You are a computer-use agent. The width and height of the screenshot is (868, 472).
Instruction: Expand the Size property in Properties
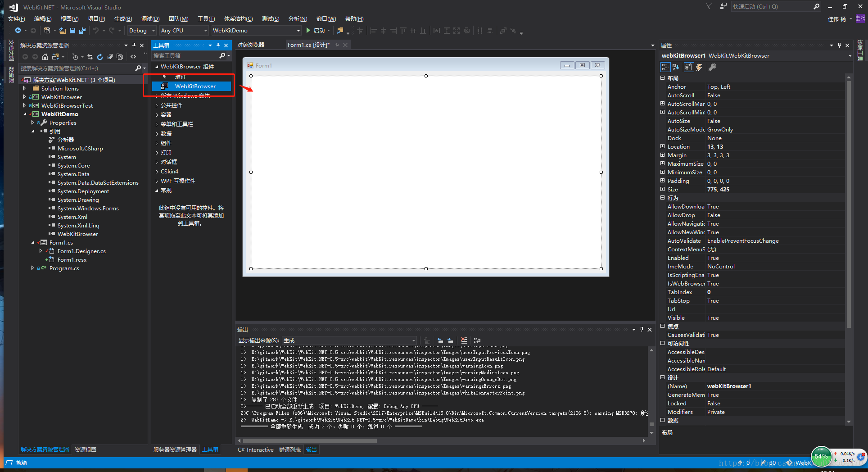click(x=663, y=190)
